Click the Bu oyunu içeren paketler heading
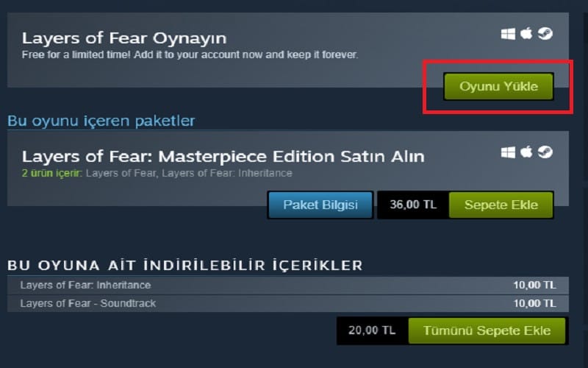Image resolution: width=588 pixels, height=368 pixels. point(101,121)
